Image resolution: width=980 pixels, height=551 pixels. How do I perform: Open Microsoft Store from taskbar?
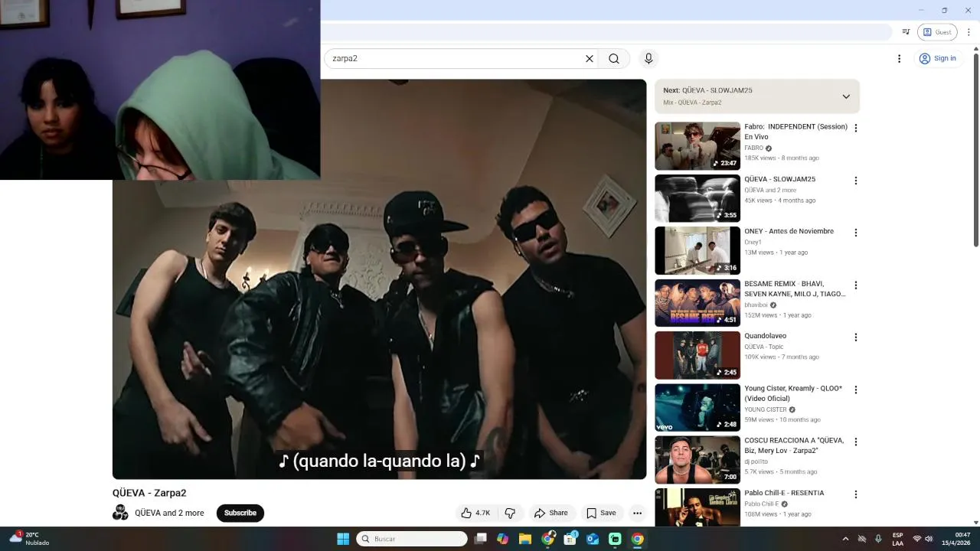[x=570, y=539]
